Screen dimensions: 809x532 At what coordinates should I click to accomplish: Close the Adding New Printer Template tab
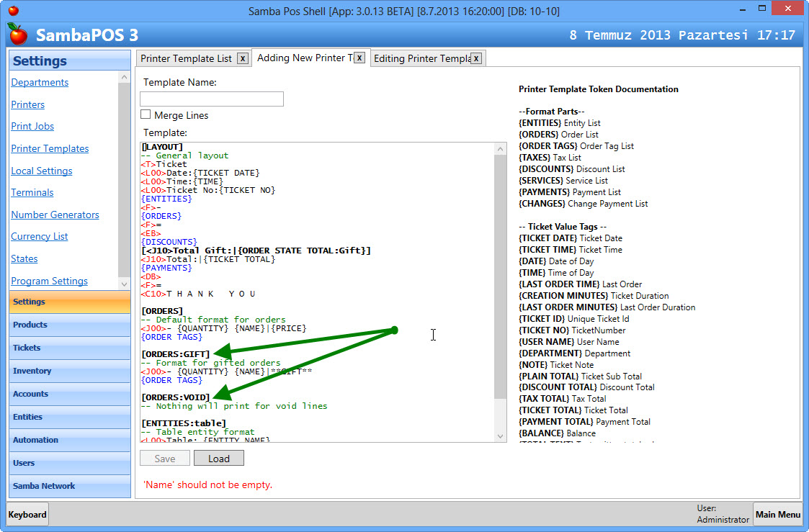pyautogui.click(x=359, y=58)
